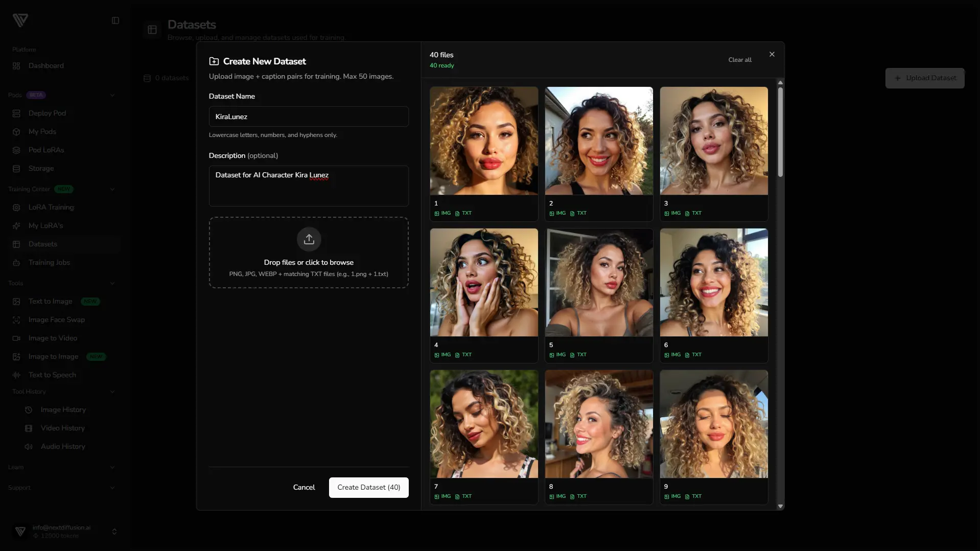Cancel the new dataset dialog

click(304, 488)
